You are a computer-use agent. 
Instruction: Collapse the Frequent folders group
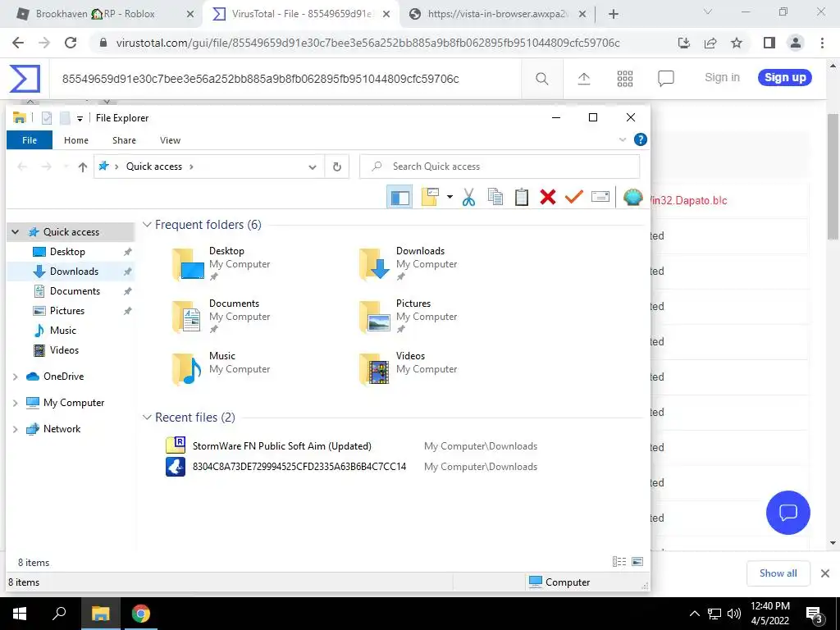(147, 225)
